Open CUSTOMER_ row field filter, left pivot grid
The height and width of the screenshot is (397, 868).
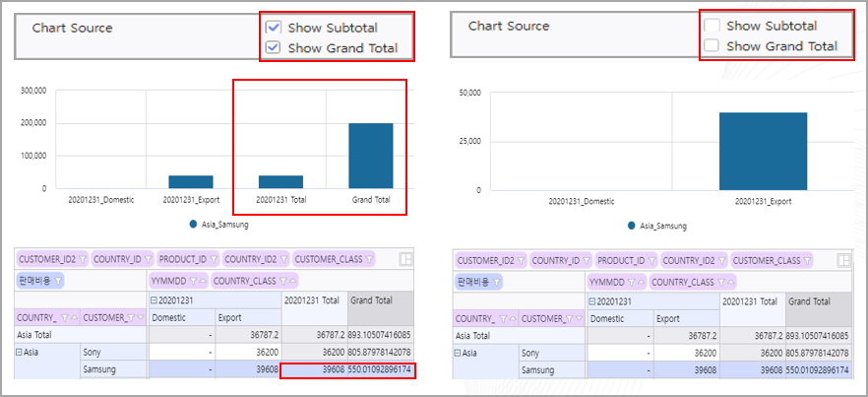tap(131, 318)
